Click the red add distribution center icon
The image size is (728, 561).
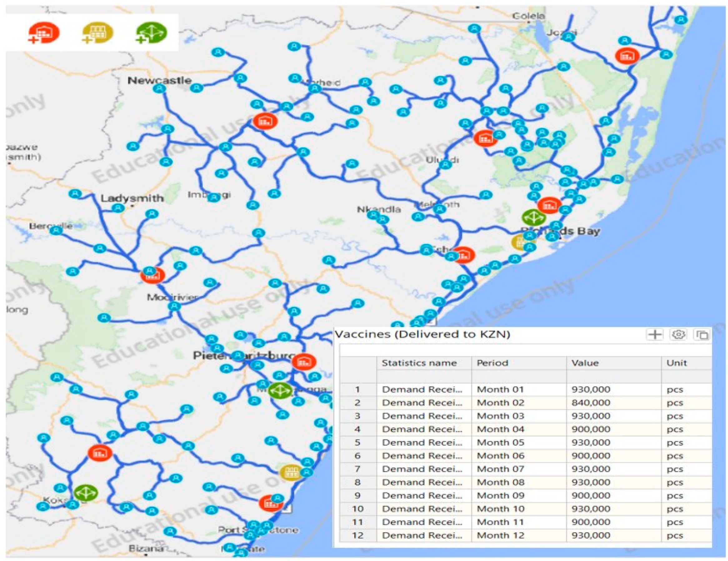[44, 33]
